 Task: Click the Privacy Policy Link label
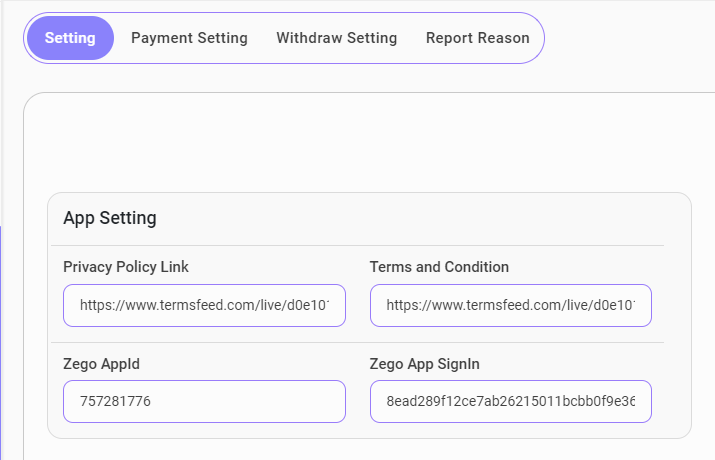[125, 267]
